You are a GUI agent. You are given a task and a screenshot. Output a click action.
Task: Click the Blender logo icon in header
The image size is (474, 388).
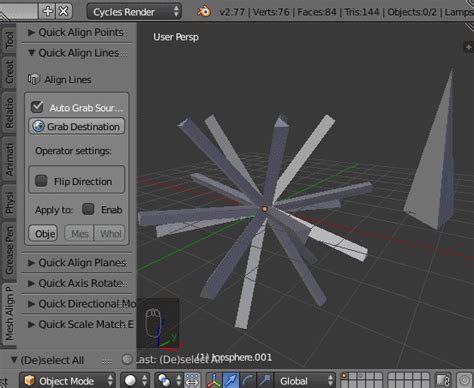point(204,12)
